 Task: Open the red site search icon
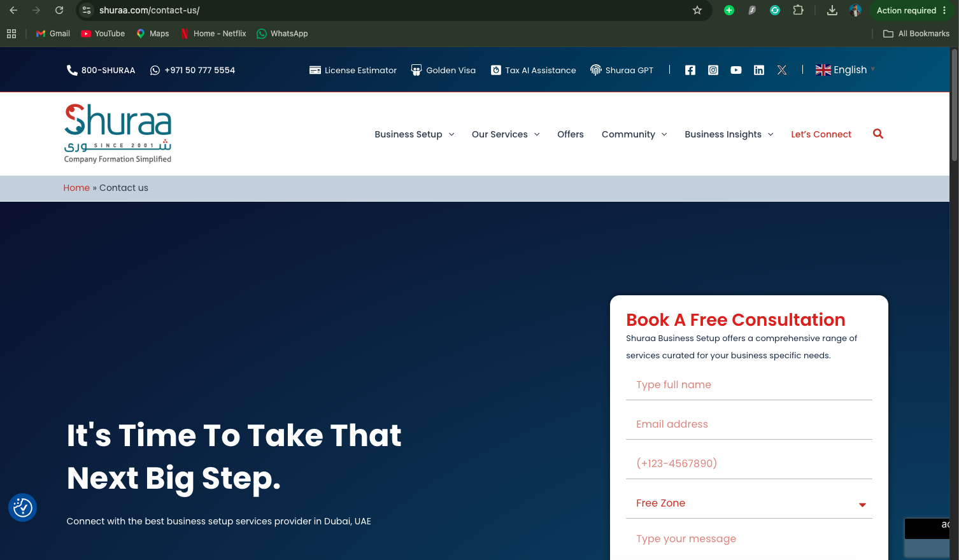click(x=878, y=134)
